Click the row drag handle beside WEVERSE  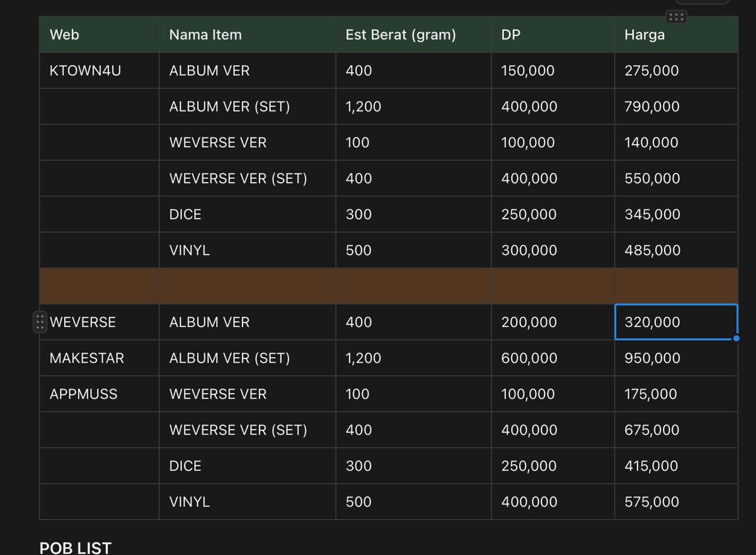coord(40,322)
